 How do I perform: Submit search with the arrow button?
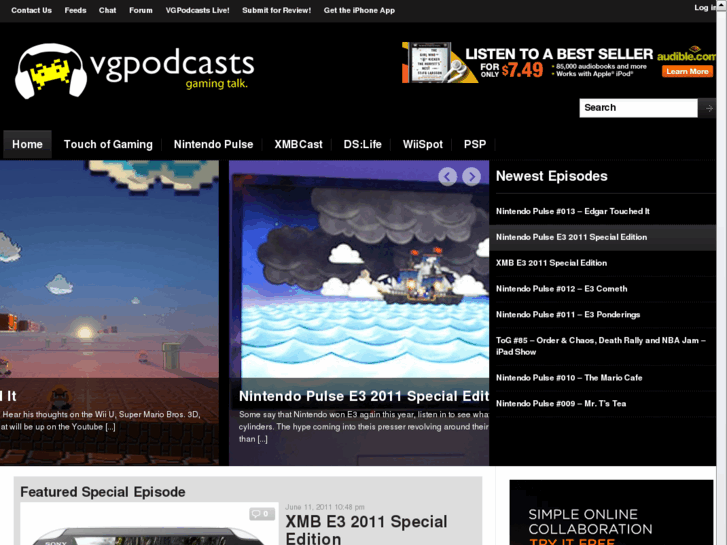pos(708,108)
